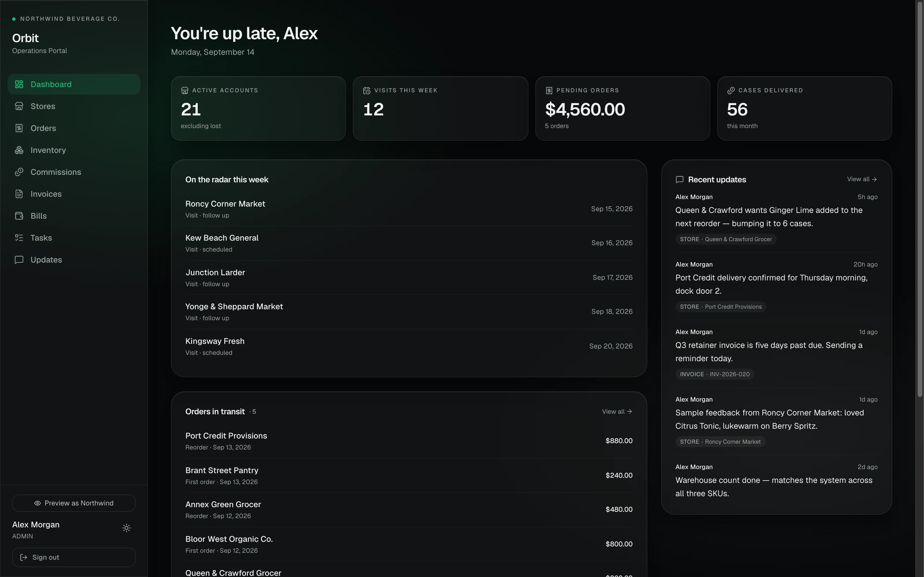Click the Invoices document icon in sidebar
924x577 pixels.
click(x=19, y=194)
